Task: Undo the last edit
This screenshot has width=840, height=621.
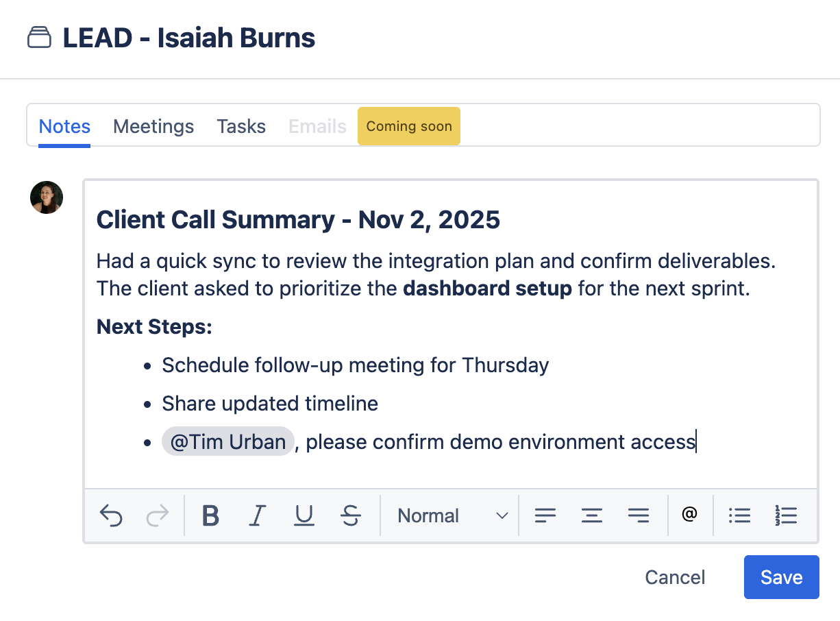Action: coord(112,515)
